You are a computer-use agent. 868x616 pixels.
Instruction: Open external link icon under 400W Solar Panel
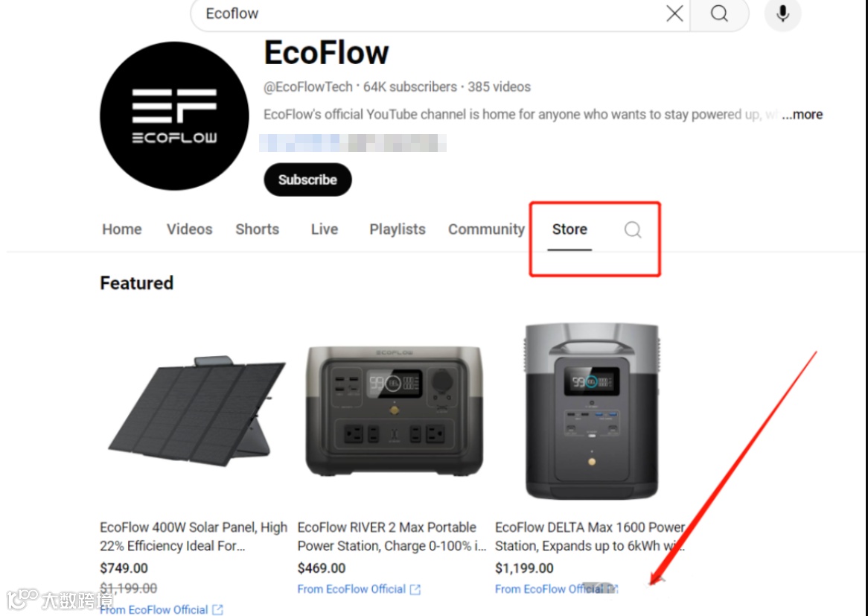coord(217,610)
